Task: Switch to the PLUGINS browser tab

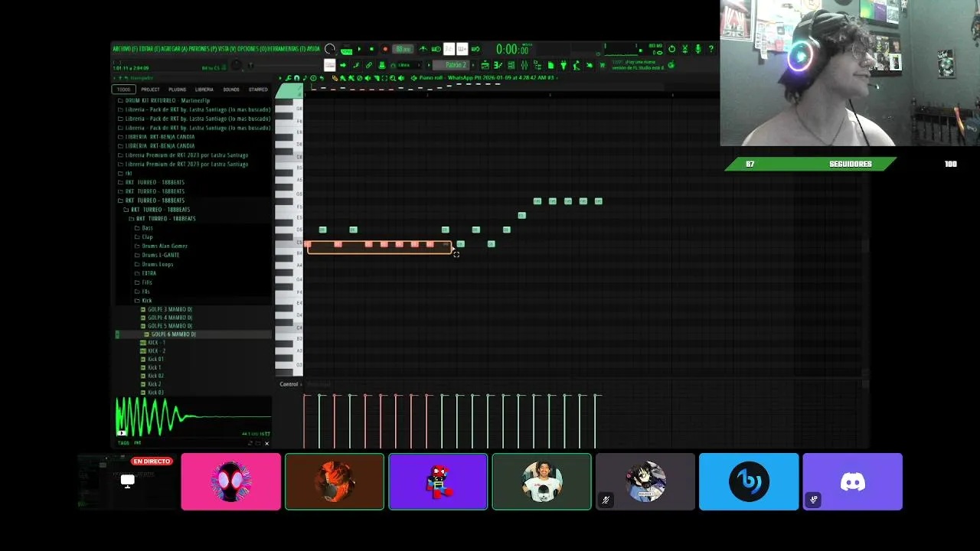Action: click(x=177, y=90)
